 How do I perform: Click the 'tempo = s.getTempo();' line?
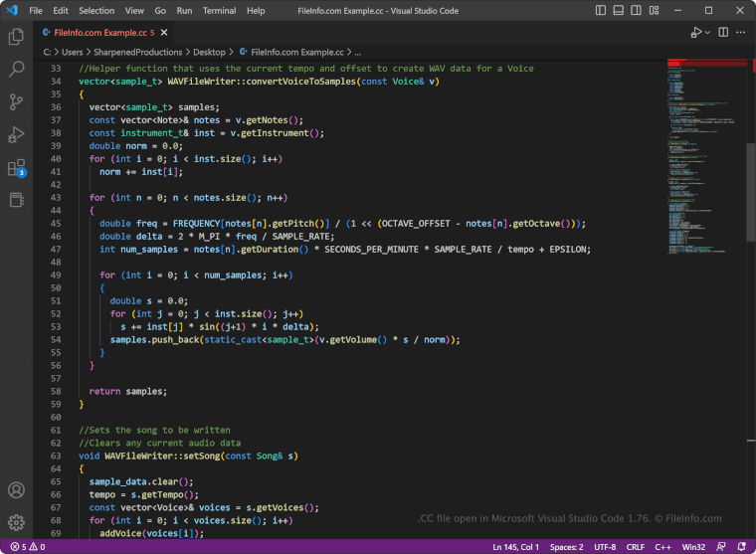143,494
